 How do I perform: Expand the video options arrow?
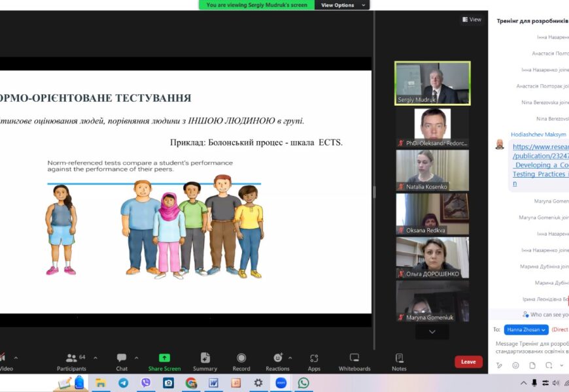(x=16, y=358)
